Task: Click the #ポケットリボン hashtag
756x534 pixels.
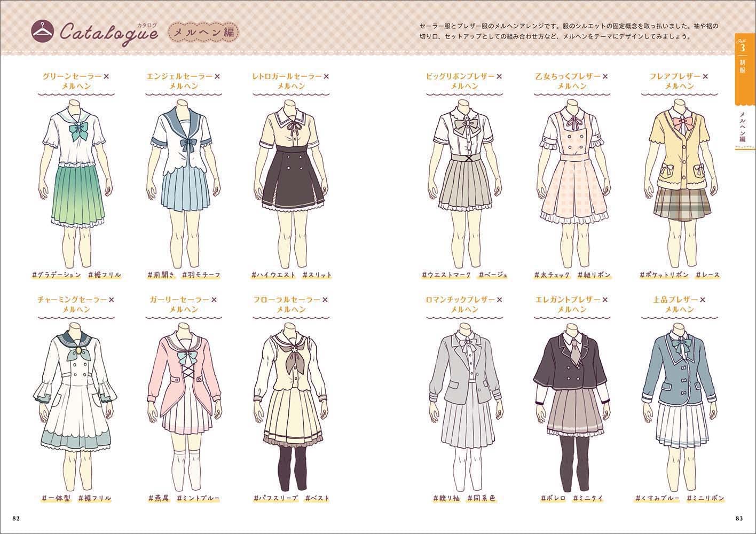Action: 664,275
